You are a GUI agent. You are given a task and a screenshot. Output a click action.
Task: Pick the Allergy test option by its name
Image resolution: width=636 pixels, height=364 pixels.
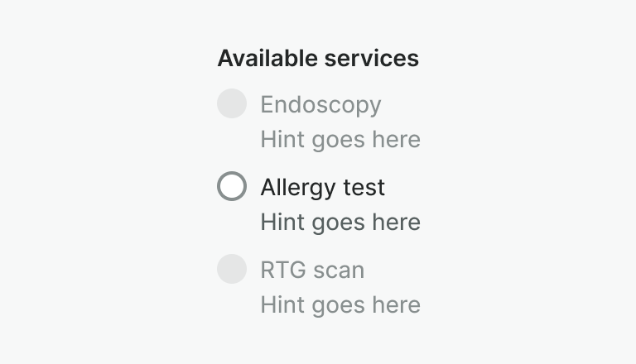(x=322, y=187)
